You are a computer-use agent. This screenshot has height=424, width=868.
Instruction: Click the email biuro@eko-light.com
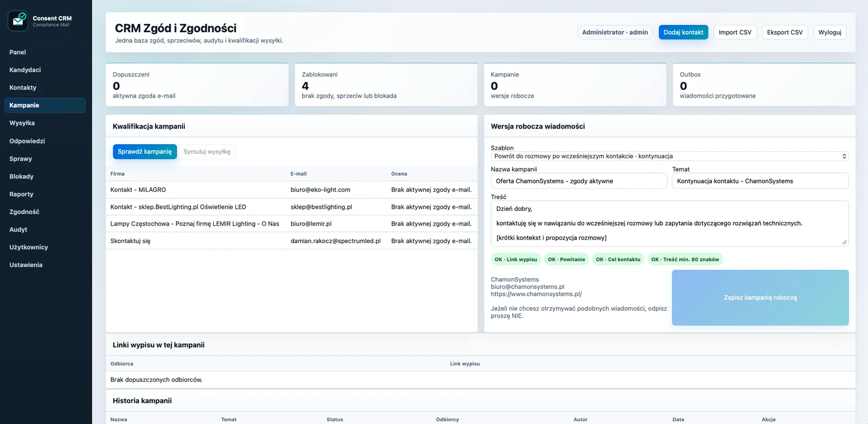tap(320, 190)
